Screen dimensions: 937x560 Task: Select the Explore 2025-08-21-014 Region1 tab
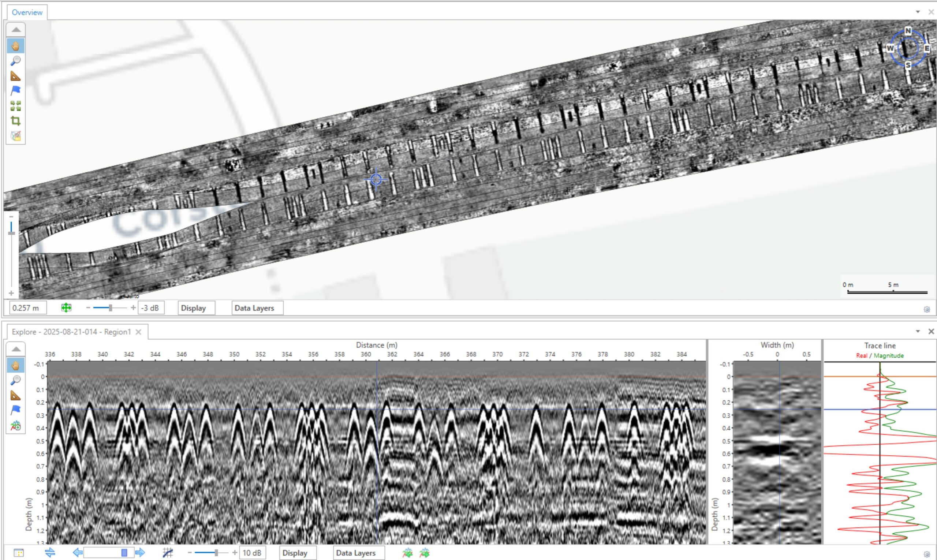point(72,332)
